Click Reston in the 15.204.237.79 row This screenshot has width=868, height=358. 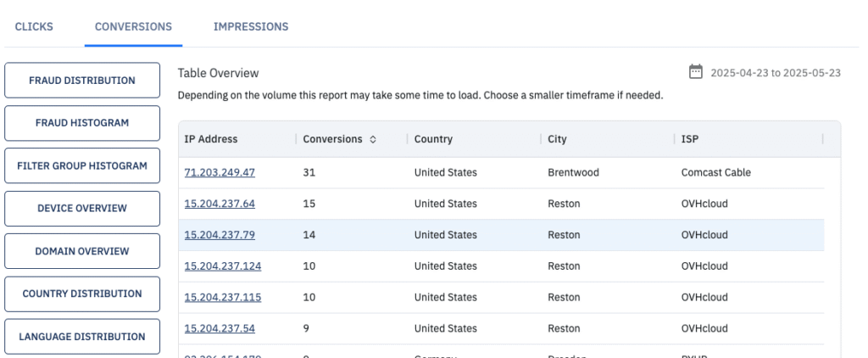[x=564, y=235]
